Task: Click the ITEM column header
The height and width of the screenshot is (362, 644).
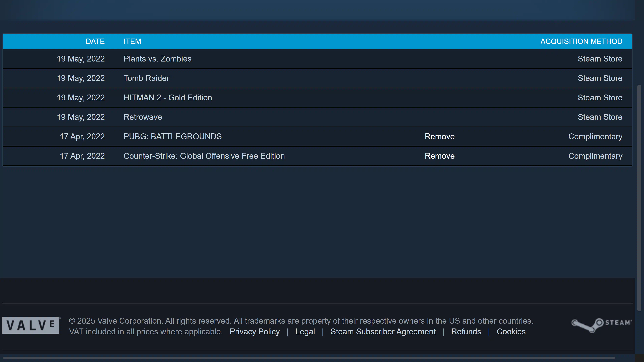Action: point(132,41)
